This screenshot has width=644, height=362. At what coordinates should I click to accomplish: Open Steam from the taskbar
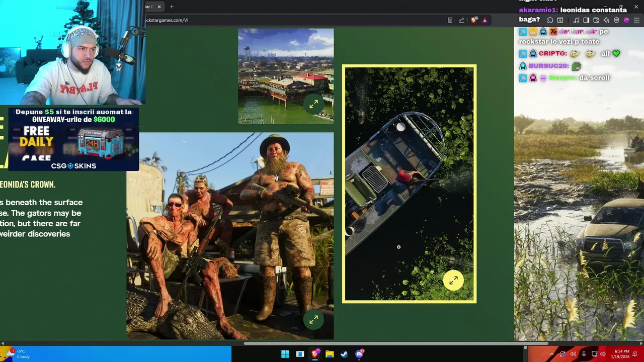(x=344, y=354)
